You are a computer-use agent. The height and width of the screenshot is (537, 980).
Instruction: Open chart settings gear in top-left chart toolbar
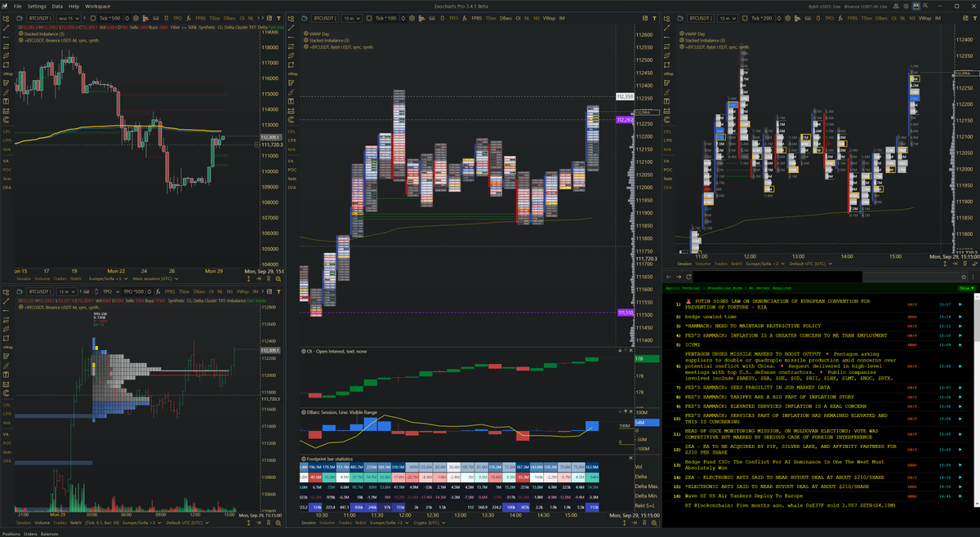(x=136, y=18)
